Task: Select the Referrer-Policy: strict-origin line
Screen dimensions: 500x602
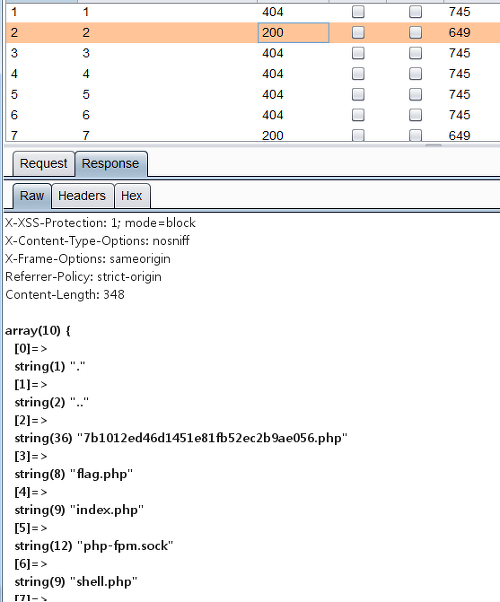Action: (83, 277)
